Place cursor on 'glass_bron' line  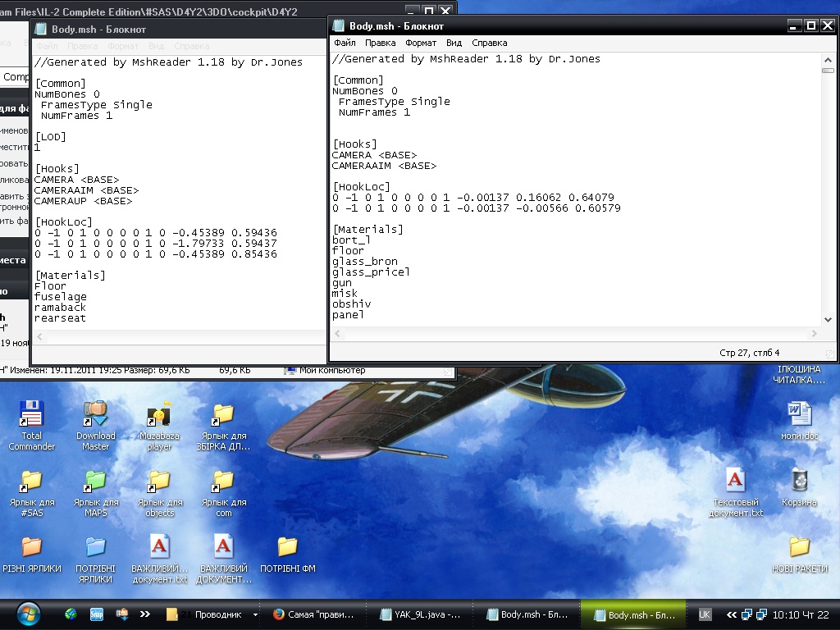coord(365,262)
